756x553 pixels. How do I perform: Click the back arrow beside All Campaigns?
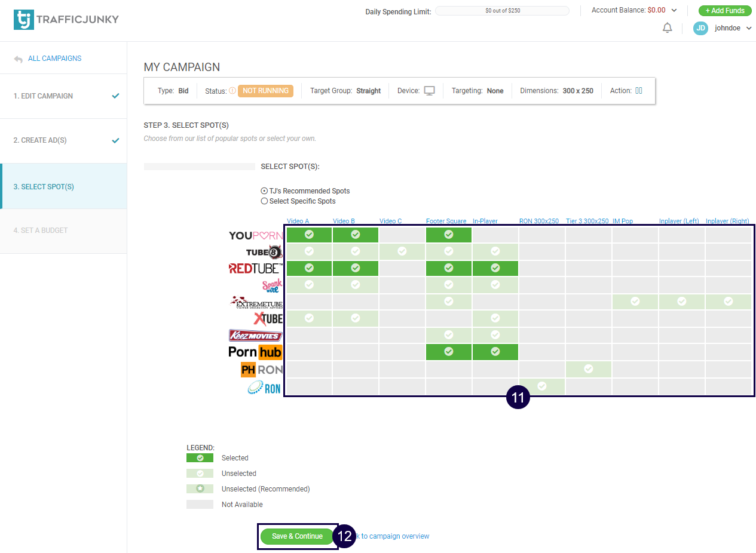point(19,59)
